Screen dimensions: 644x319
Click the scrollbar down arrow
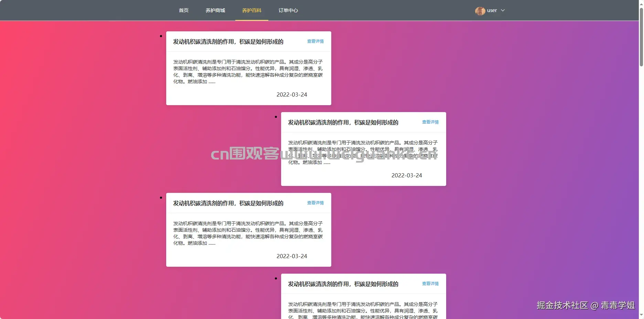coord(641,315)
